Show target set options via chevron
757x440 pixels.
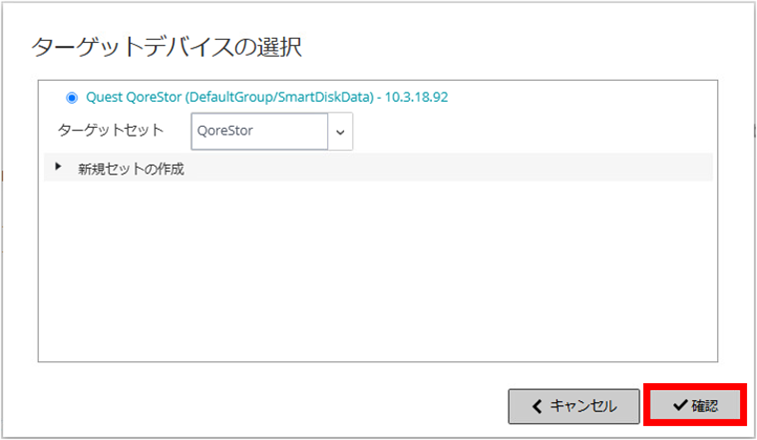coord(340,131)
